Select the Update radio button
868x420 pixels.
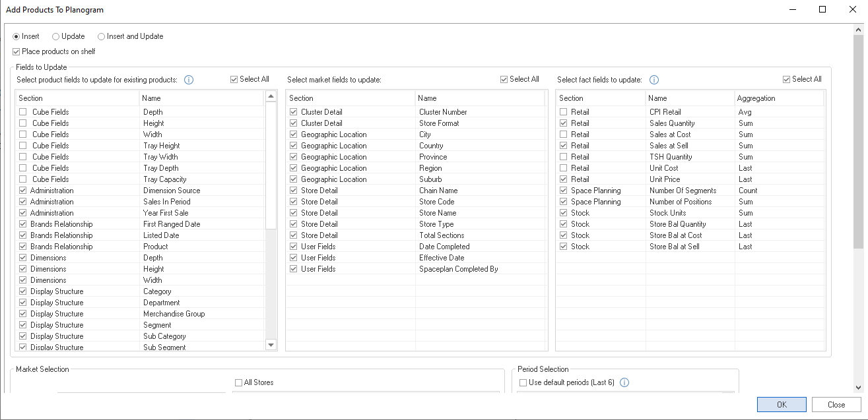click(x=56, y=36)
